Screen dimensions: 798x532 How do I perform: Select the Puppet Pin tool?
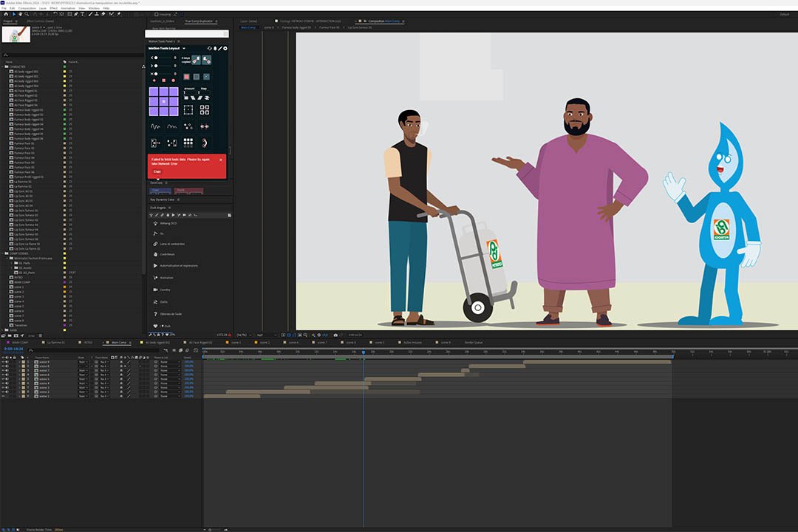[x=118, y=14]
